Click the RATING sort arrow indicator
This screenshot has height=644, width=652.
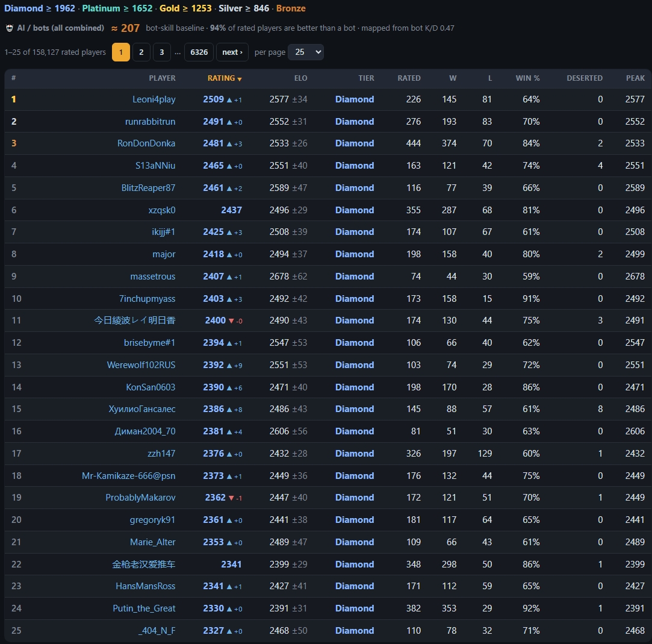[240, 79]
